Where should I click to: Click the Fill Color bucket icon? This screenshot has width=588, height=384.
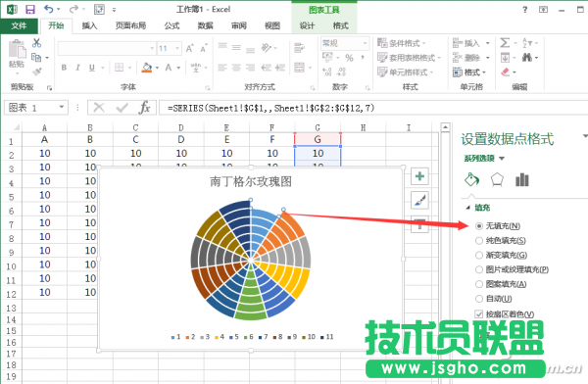click(x=147, y=68)
